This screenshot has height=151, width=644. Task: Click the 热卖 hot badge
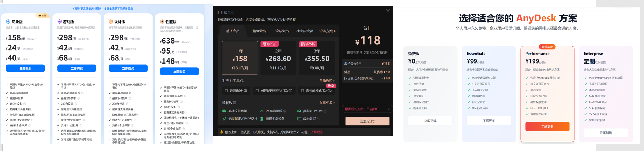(331, 86)
